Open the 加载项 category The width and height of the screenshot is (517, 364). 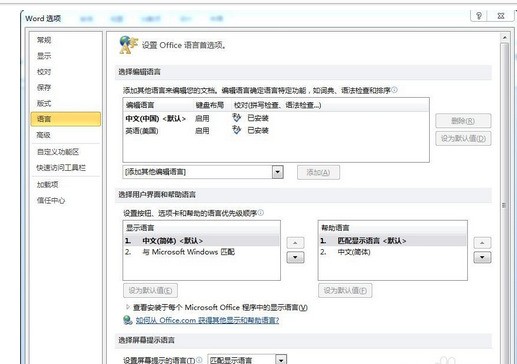48,184
